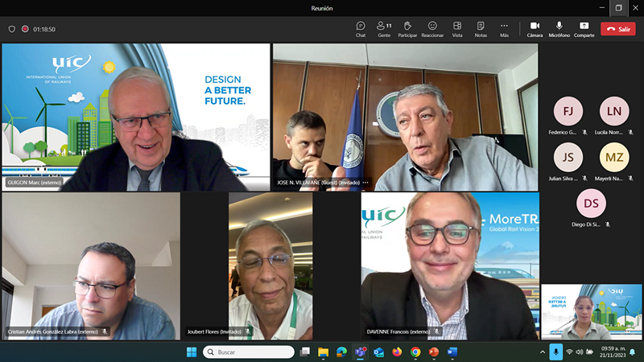Toggle the Cámara on or off
Screen dimensions: 644x362
535,29
